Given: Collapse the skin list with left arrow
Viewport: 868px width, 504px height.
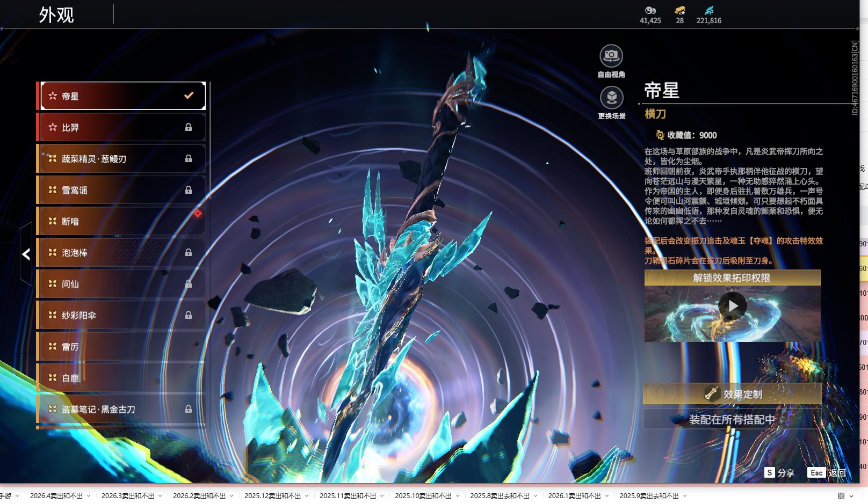Looking at the screenshot, I should [26, 254].
